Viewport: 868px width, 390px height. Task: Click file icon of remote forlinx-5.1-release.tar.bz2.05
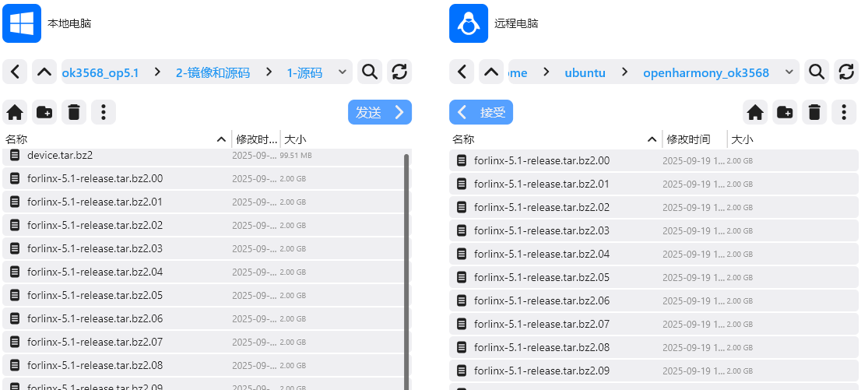pos(462,277)
